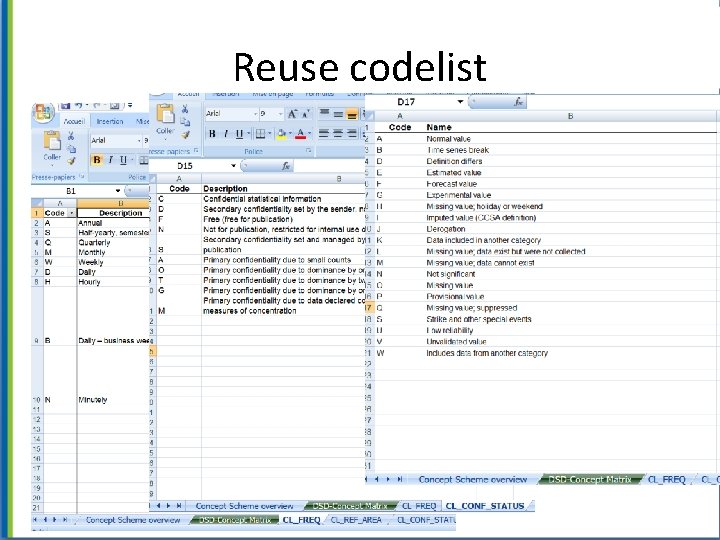
Task: Click the Borders icon in the middle Excel window
Action: point(260,134)
